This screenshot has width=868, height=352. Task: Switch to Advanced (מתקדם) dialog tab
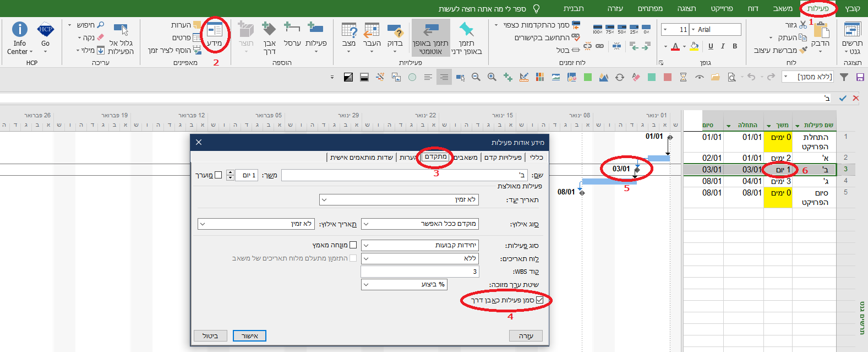click(x=435, y=157)
